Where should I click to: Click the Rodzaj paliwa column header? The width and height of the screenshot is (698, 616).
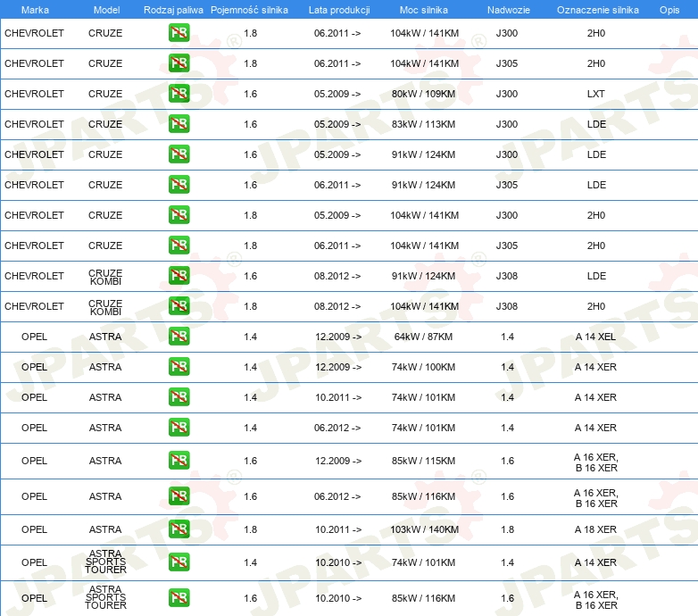[x=173, y=10]
